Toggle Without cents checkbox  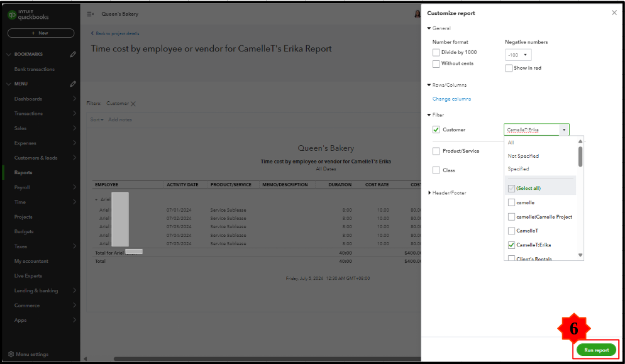[x=436, y=63]
